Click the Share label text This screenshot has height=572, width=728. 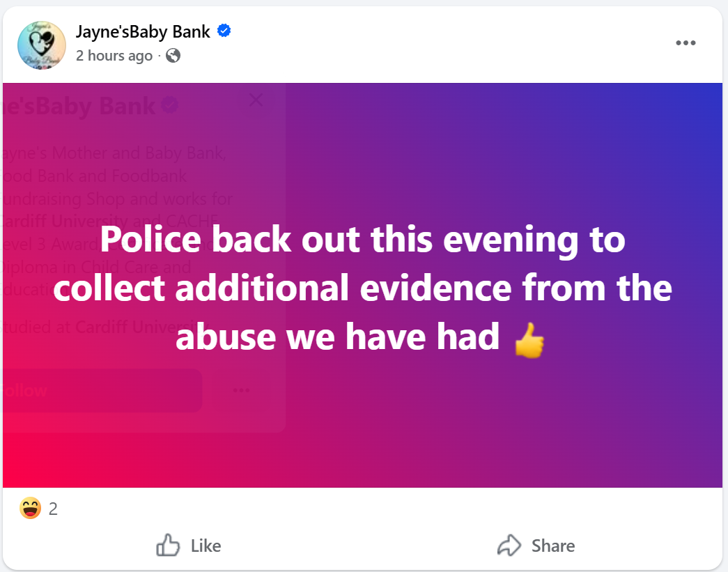tap(553, 546)
